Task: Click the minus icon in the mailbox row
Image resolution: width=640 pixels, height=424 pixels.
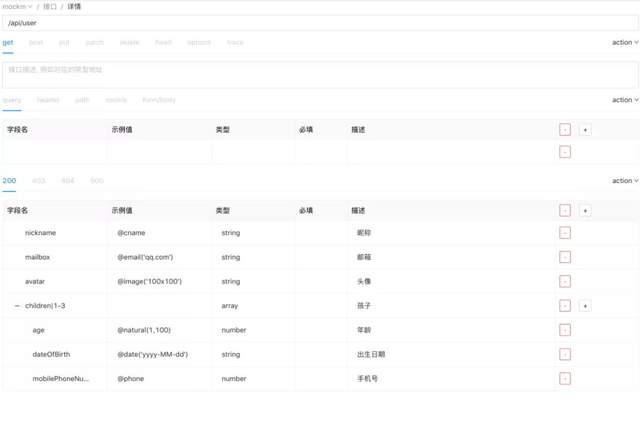Action: click(x=565, y=257)
